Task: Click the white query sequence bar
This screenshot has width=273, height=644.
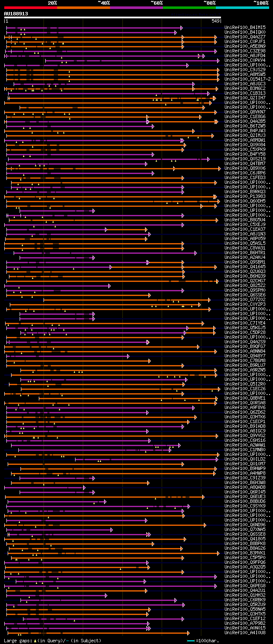Action: pyautogui.click(x=112, y=17)
